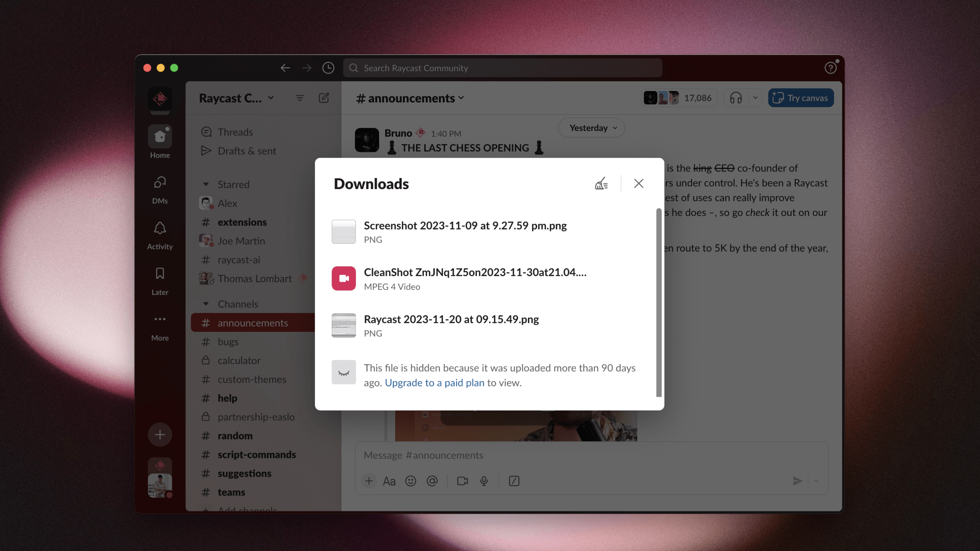
Task: Collapse the Starred section
Action: pyautogui.click(x=206, y=184)
